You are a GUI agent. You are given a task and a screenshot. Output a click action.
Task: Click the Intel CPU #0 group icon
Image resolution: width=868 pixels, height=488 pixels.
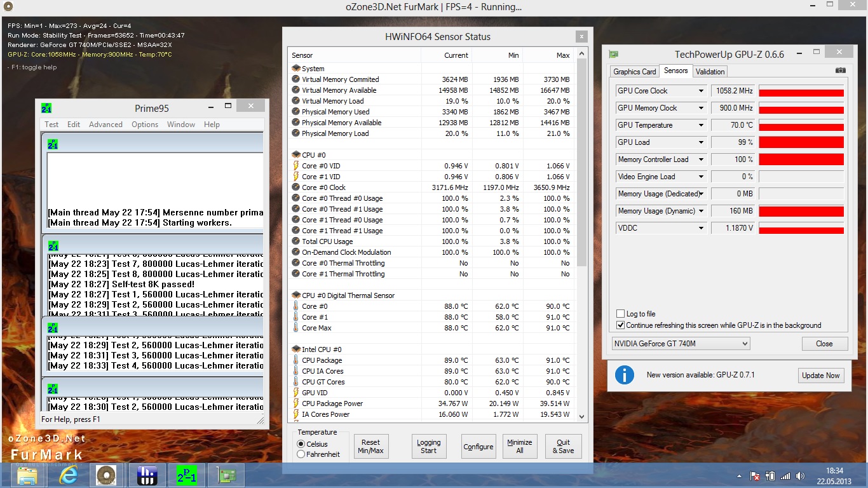point(296,349)
